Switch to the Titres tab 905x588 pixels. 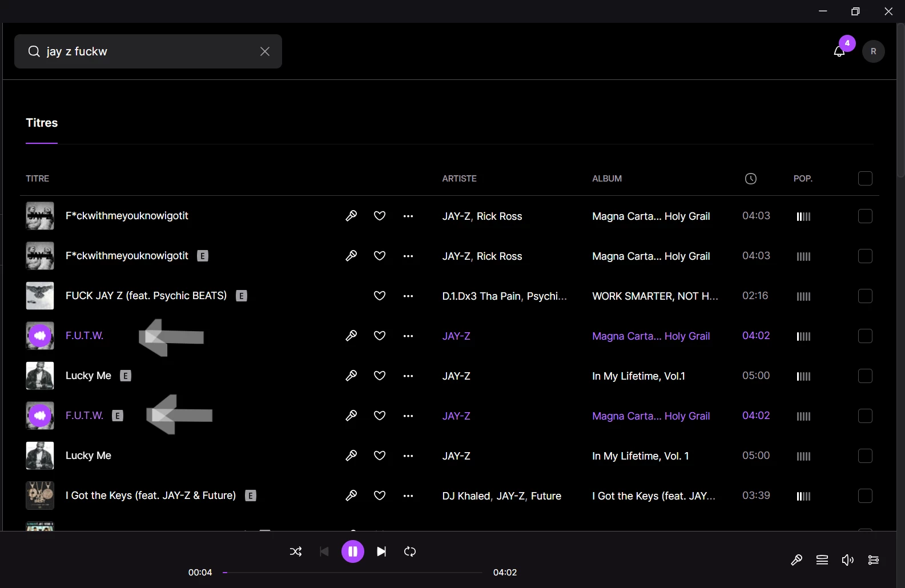[42, 123]
